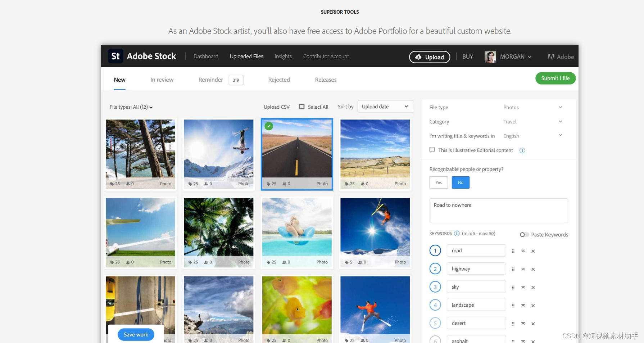Open the language English dropdown
644x343 pixels.
[532, 136]
